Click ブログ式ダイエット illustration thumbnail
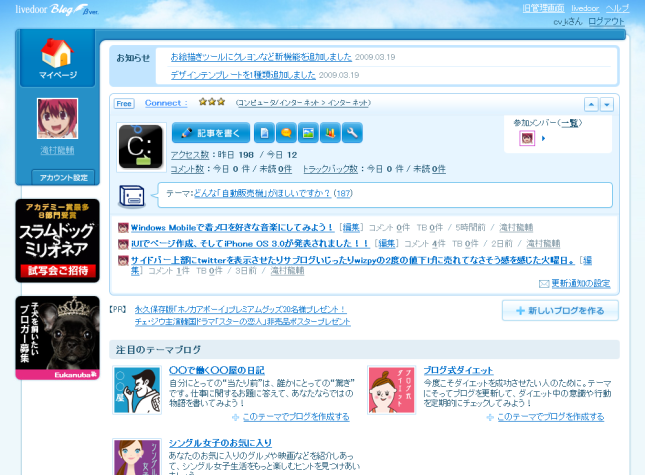This screenshot has height=475, width=645. [x=391, y=390]
